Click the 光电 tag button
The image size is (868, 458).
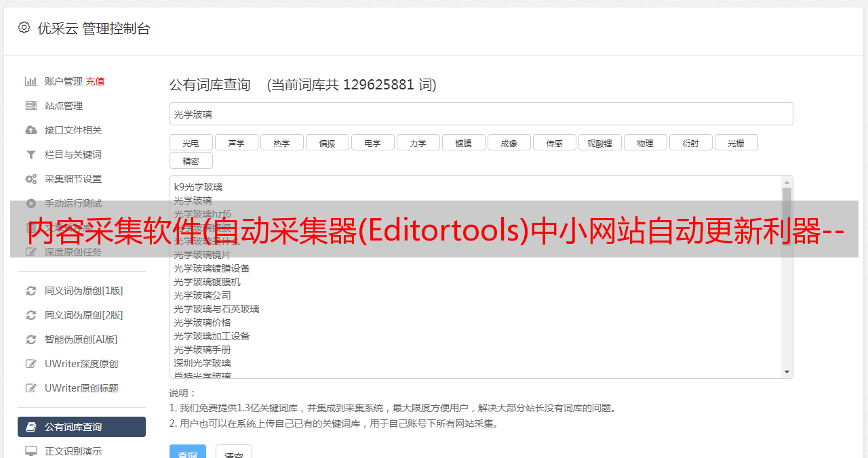pos(191,142)
